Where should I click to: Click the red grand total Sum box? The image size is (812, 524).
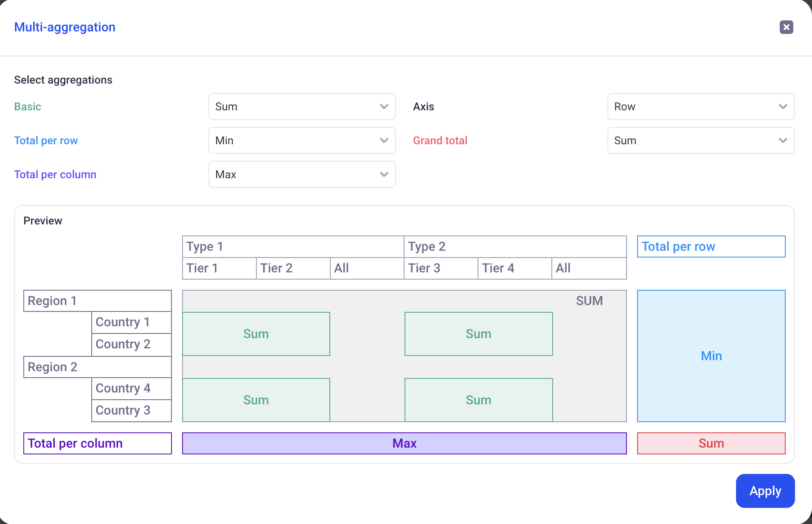pos(711,443)
